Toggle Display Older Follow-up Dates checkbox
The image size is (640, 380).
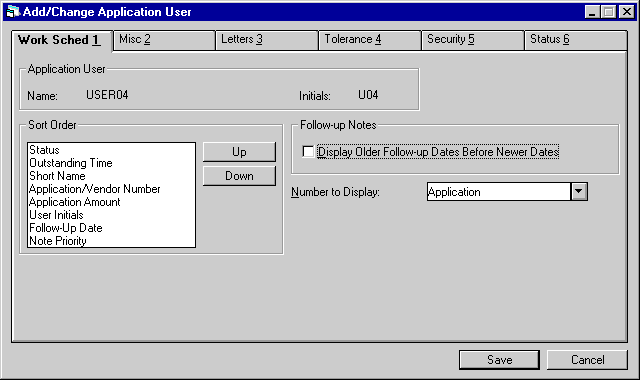tap(308, 152)
